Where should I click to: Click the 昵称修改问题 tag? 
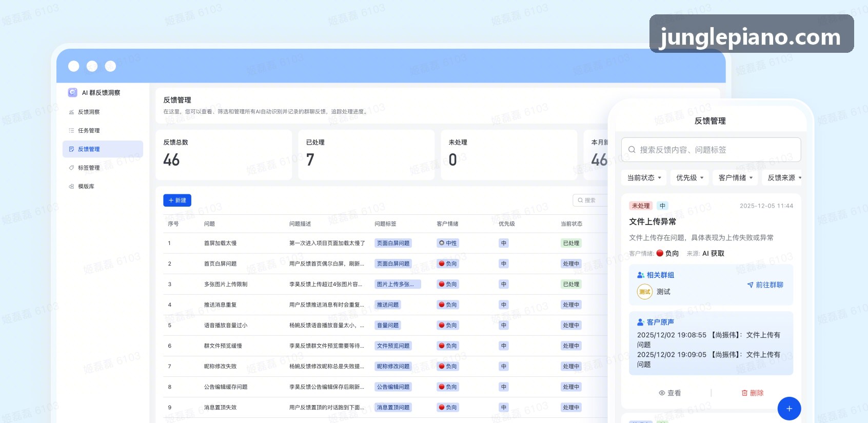[x=393, y=367]
